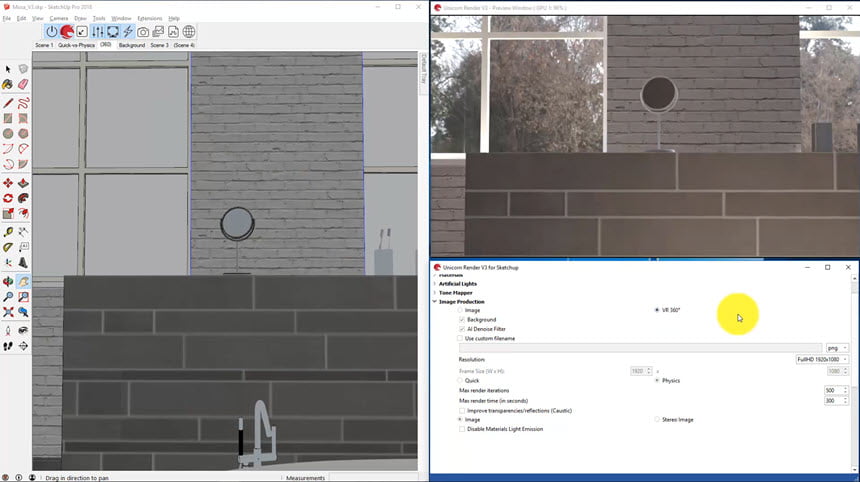The width and height of the screenshot is (860, 482).
Task: Select the pink Eraser tool
Action: point(23,84)
